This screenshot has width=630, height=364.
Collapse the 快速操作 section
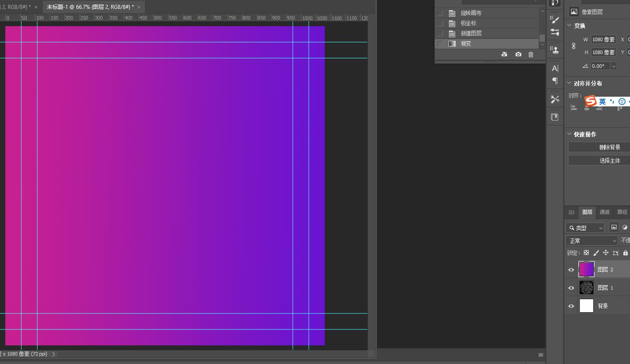[570, 134]
